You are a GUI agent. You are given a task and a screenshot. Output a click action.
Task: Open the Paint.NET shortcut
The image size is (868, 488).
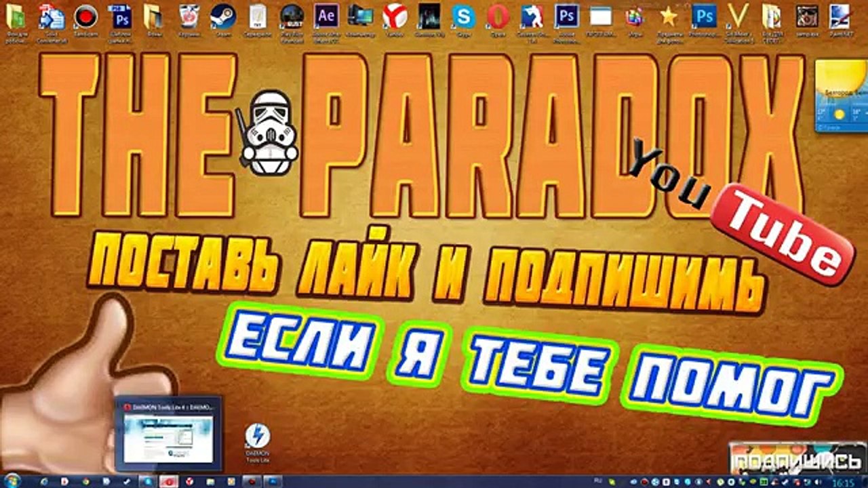[840, 19]
